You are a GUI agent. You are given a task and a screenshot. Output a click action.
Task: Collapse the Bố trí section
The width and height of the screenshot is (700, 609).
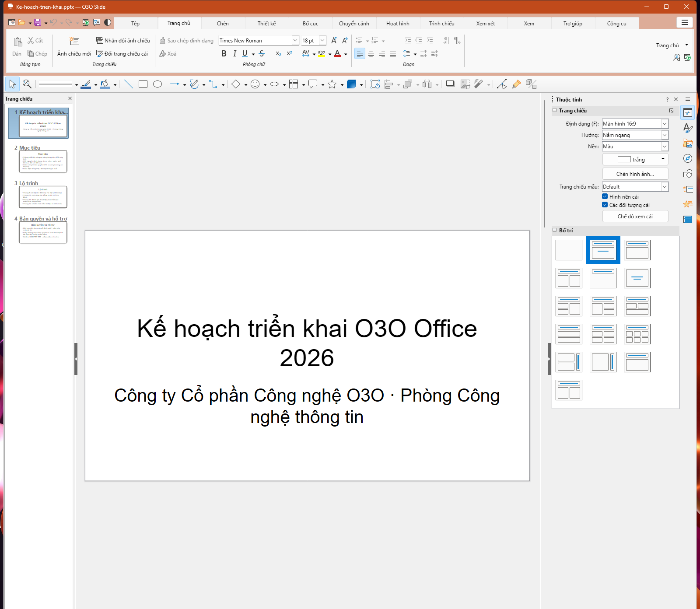pos(555,230)
